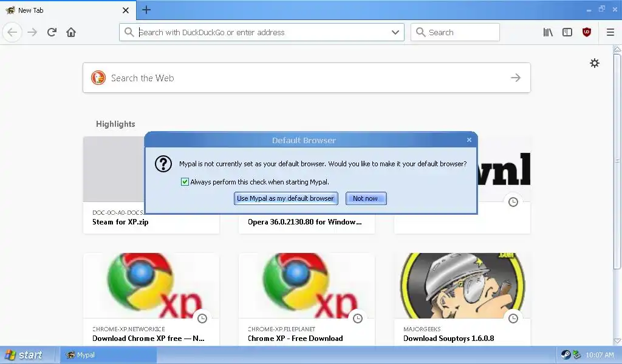This screenshot has height=364, width=622.
Task: Click the scrollbar down arrow
Action: (617, 341)
